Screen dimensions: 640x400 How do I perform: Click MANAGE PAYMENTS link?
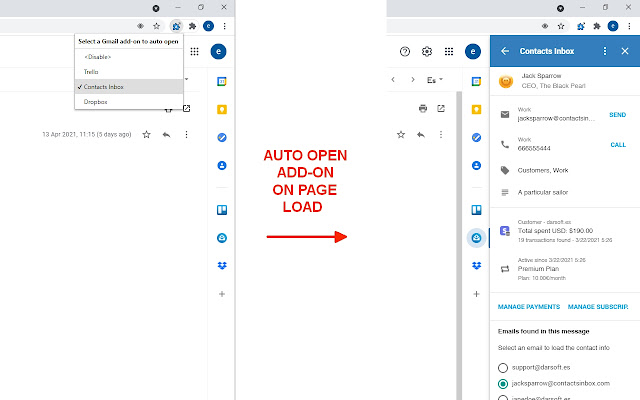[x=529, y=307]
